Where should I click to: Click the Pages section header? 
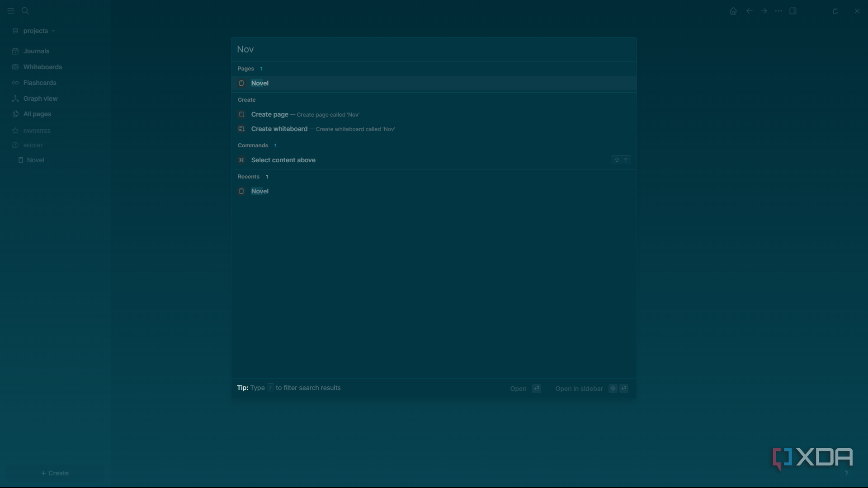click(246, 69)
